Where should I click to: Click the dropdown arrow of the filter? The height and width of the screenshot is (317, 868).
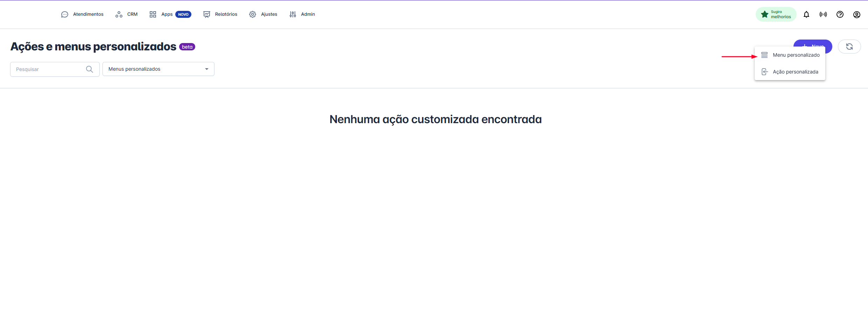(x=207, y=69)
